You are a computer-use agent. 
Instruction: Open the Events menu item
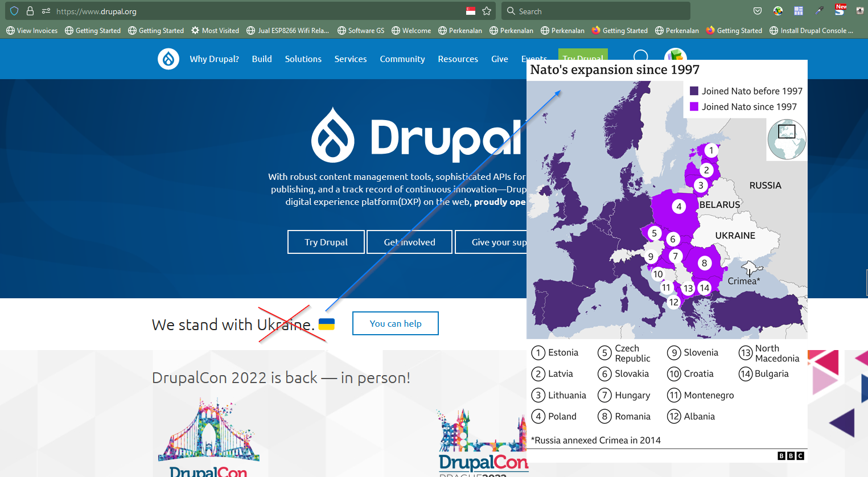(x=534, y=59)
